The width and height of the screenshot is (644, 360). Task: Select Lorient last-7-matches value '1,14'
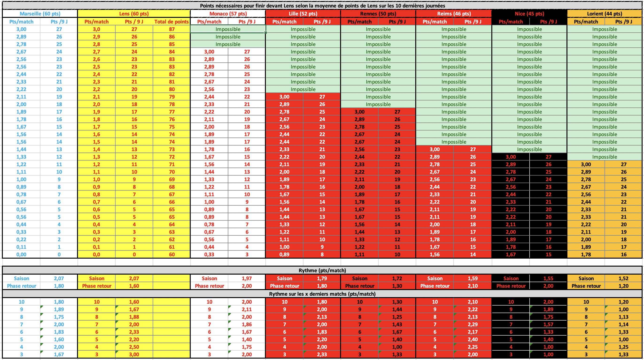tap(624, 324)
